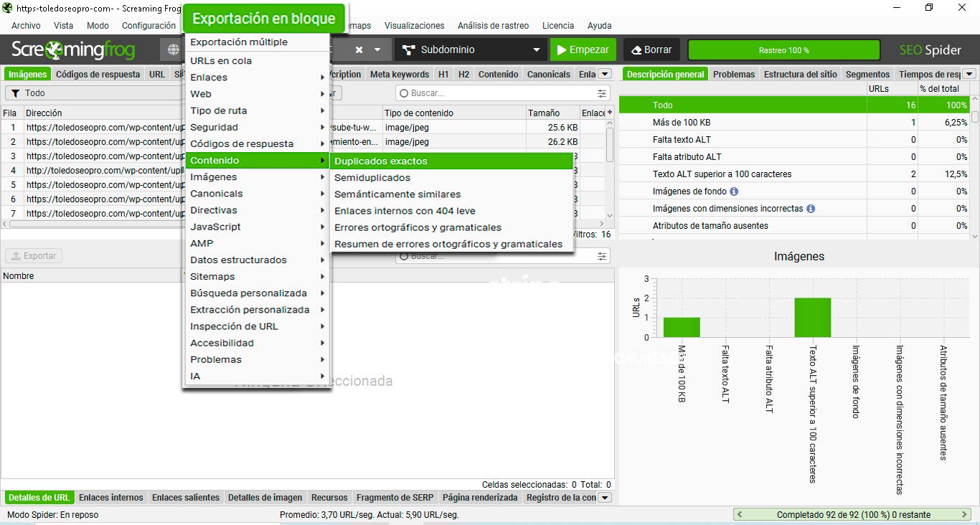The height and width of the screenshot is (525, 980).
Task: Click the funnel filter icon beside Todo
Action: coord(16,93)
